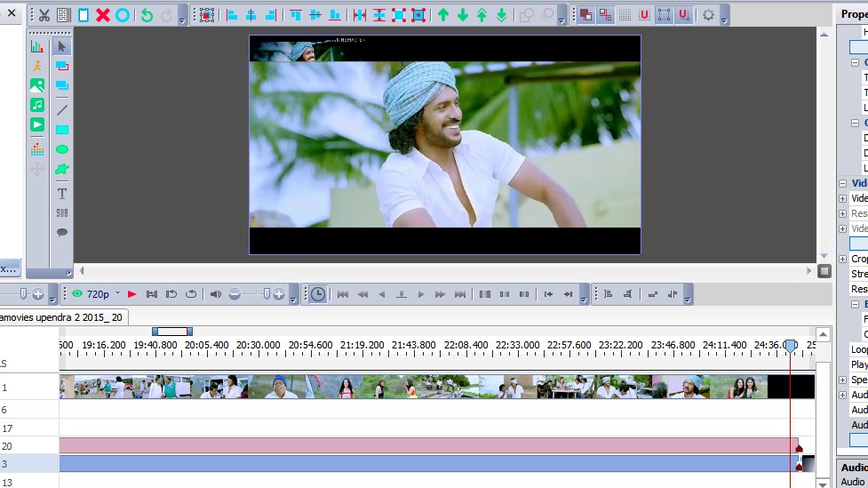Toggle the dashed selection frame button
Image resolution: width=868 pixels, height=488 pixels.
(x=664, y=15)
